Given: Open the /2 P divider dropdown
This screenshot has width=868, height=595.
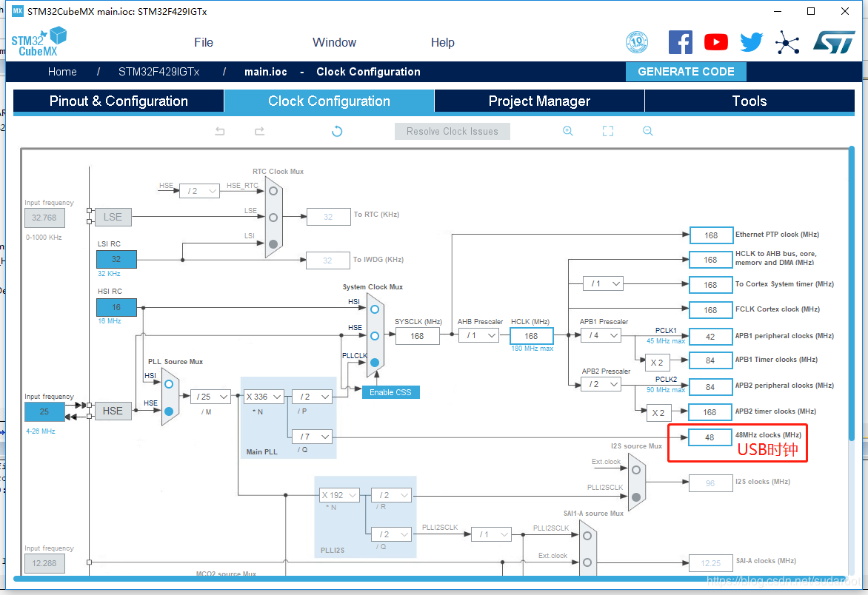Looking at the screenshot, I should (x=313, y=397).
